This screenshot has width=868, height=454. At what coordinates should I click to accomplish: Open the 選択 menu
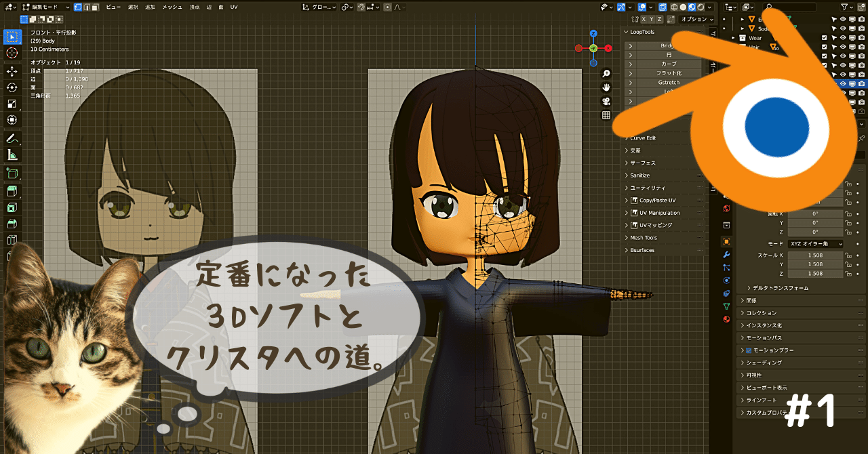(133, 7)
